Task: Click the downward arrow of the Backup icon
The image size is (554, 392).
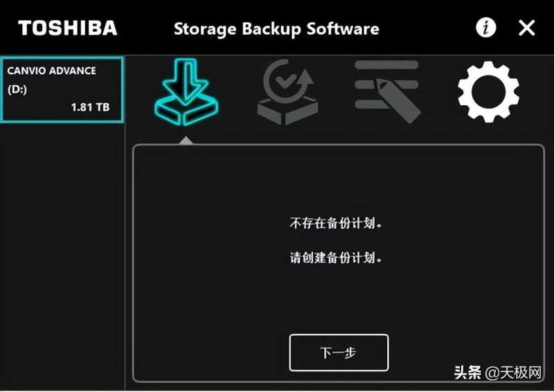Action: click(186, 82)
